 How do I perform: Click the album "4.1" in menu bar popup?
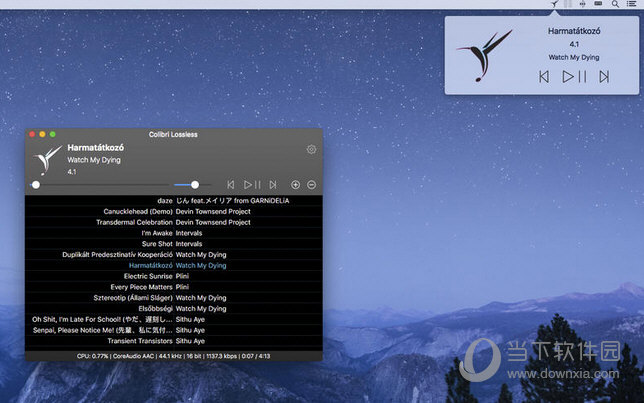pyautogui.click(x=574, y=44)
